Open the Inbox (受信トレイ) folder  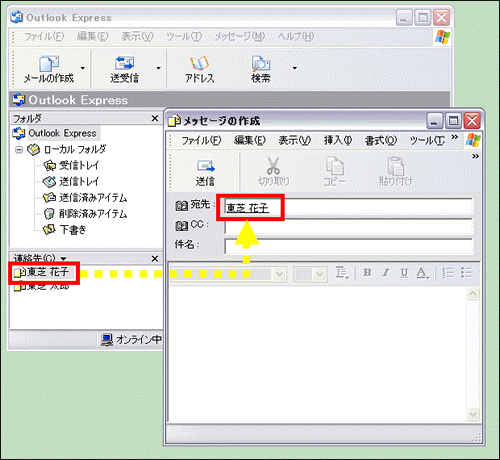[x=79, y=165]
